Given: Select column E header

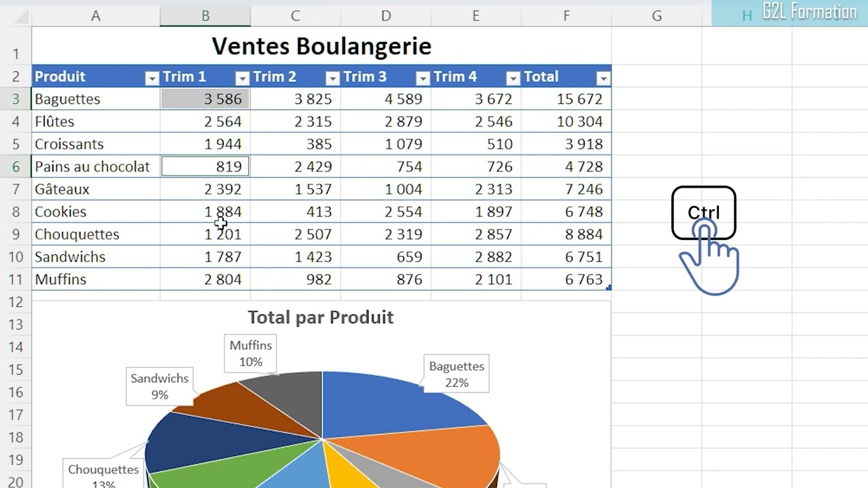Looking at the screenshot, I should [476, 16].
